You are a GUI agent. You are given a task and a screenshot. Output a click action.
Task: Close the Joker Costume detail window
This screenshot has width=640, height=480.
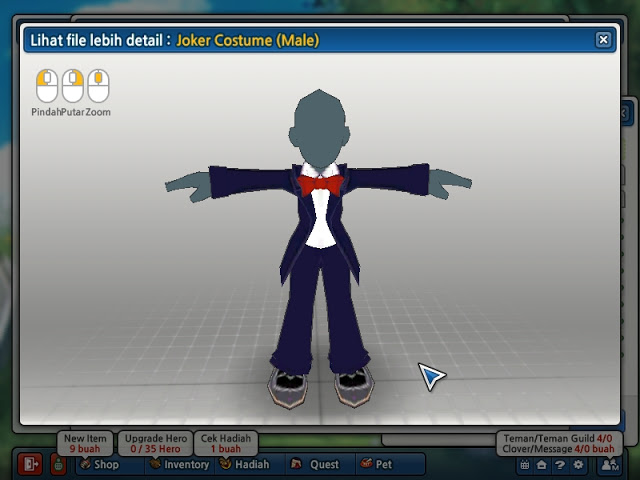(x=603, y=40)
